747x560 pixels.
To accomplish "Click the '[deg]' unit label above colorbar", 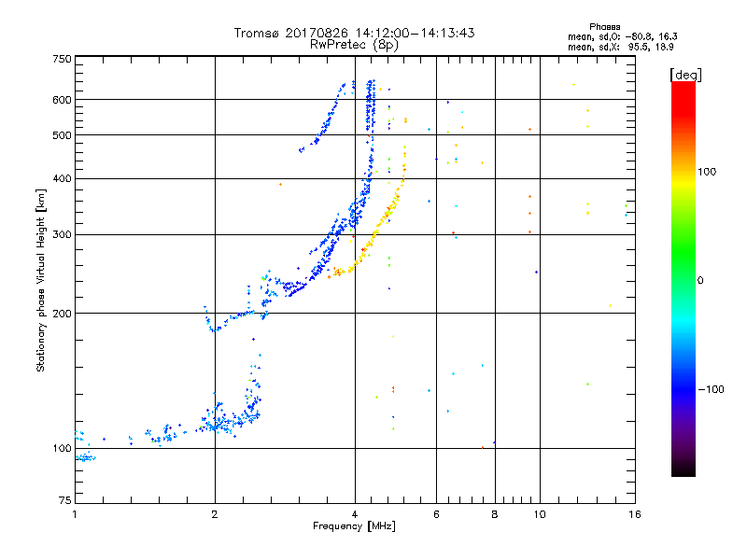I will pyautogui.click(x=685, y=76).
